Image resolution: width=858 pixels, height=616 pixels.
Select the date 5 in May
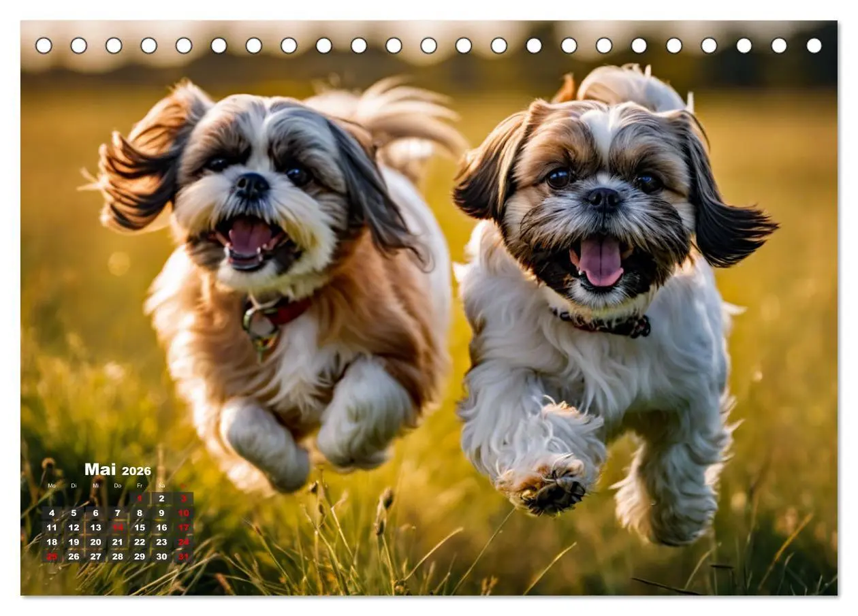coord(74,513)
